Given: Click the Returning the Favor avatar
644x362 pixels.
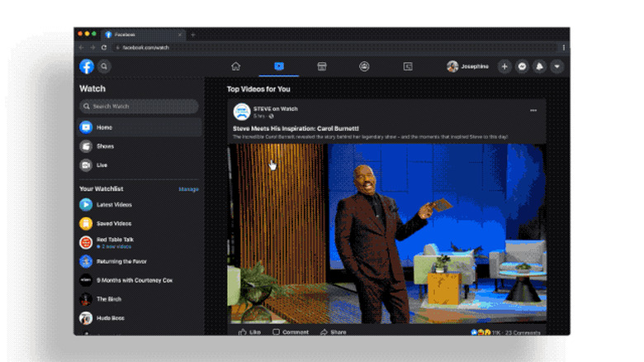Looking at the screenshot, I should coord(86,261).
